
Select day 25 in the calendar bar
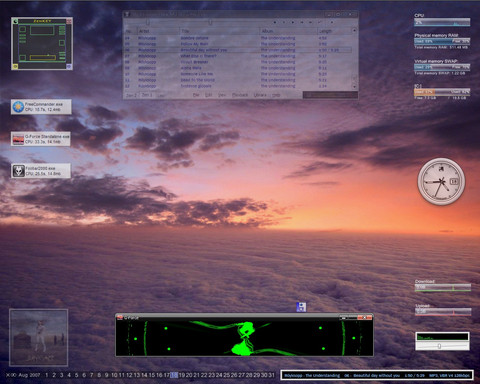227,375
